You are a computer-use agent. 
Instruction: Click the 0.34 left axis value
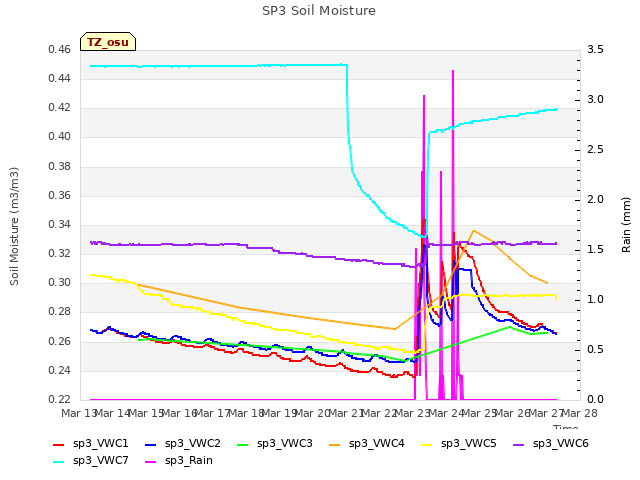(x=60, y=224)
